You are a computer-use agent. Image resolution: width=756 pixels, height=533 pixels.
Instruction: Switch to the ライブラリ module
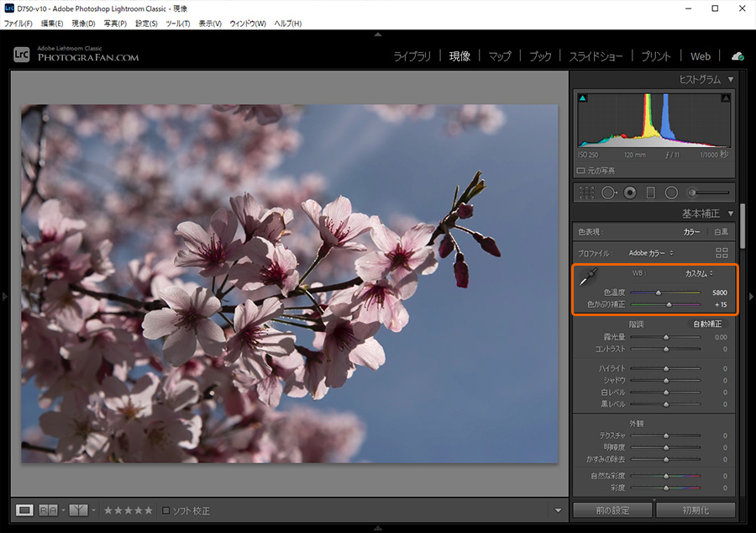[412, 56]
